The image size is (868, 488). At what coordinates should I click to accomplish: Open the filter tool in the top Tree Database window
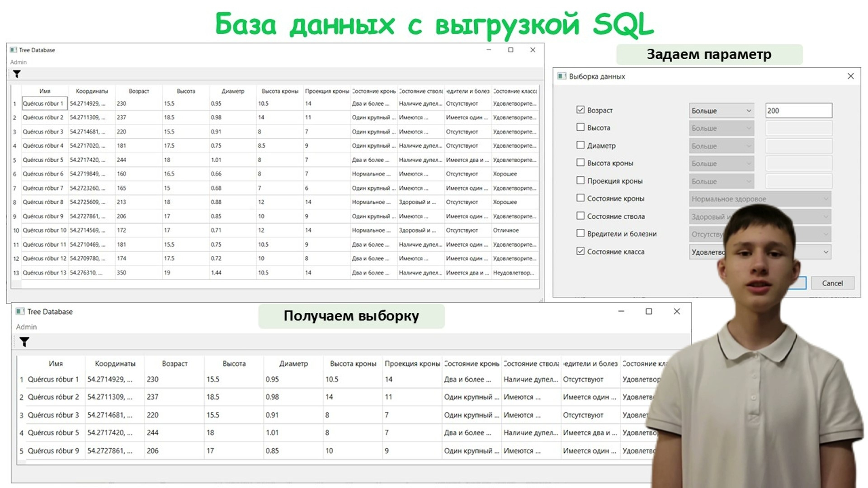click(17, 74)
